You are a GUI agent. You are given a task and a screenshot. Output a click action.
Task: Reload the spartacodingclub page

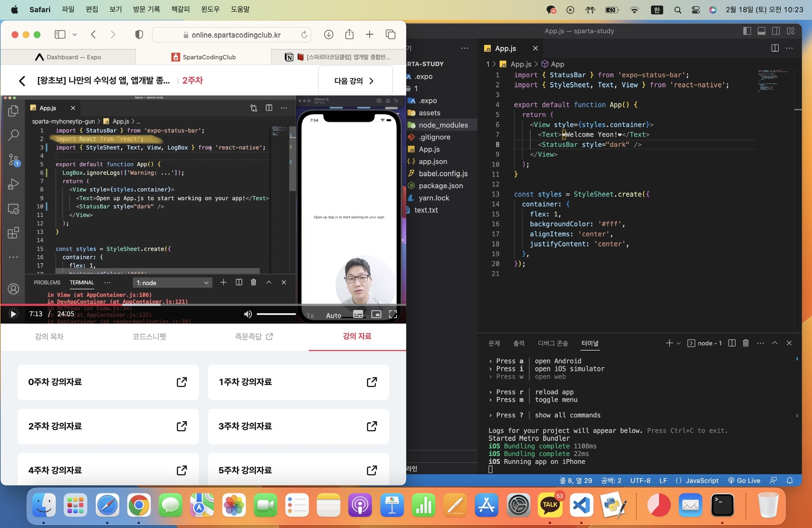point(304,34)
